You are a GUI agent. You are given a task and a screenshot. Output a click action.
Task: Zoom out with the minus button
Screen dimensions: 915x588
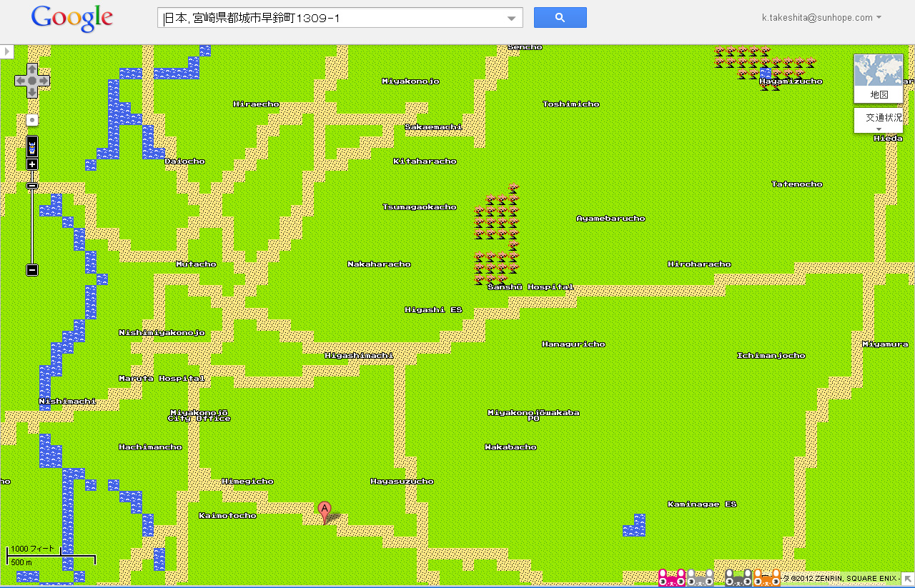pyautogui.click(x=32, y=270)
